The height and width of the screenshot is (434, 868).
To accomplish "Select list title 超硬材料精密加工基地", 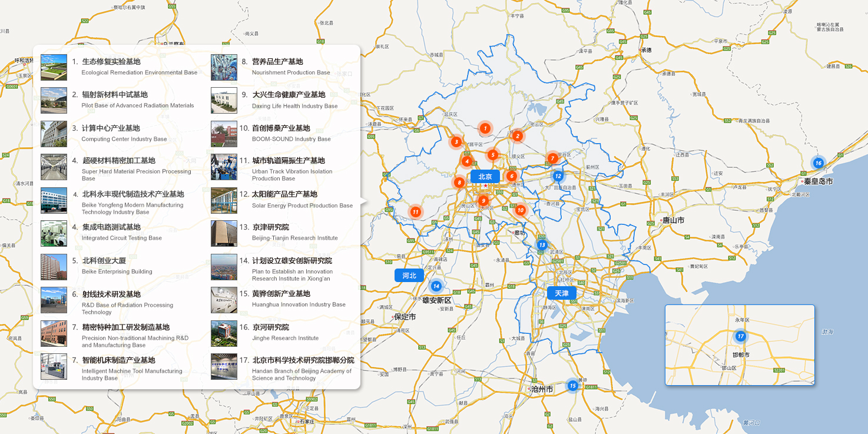I will point(118,160).
